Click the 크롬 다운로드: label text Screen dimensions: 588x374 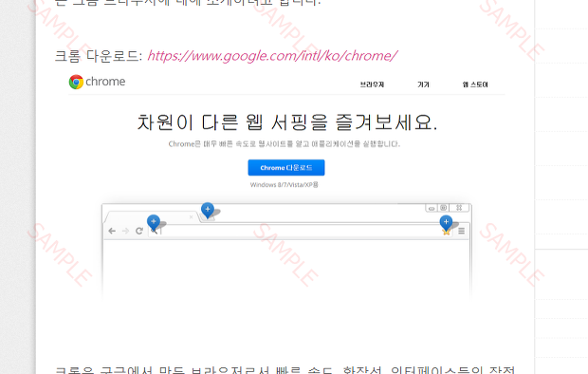pyautogui.click(x=99, y=56)
